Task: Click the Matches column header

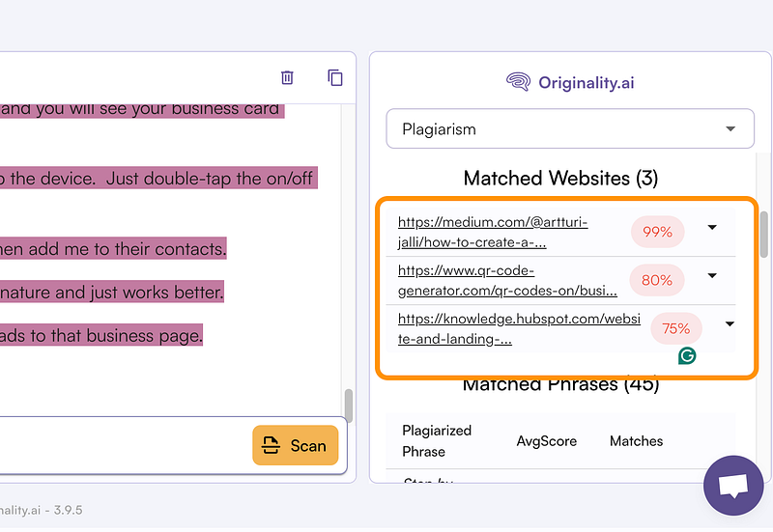Action: (636, 441)
